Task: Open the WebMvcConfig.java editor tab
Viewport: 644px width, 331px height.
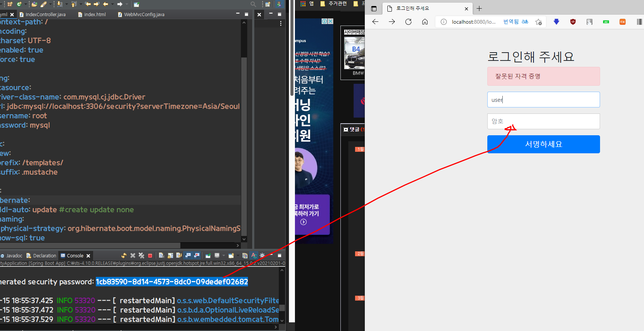Action: (141, 14)
